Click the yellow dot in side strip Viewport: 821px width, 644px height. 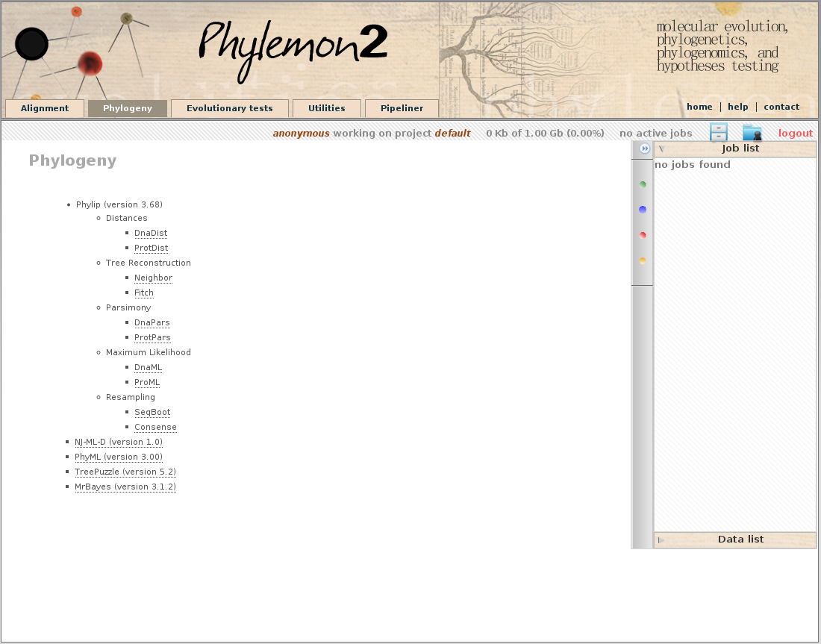(x=643, y=260)
